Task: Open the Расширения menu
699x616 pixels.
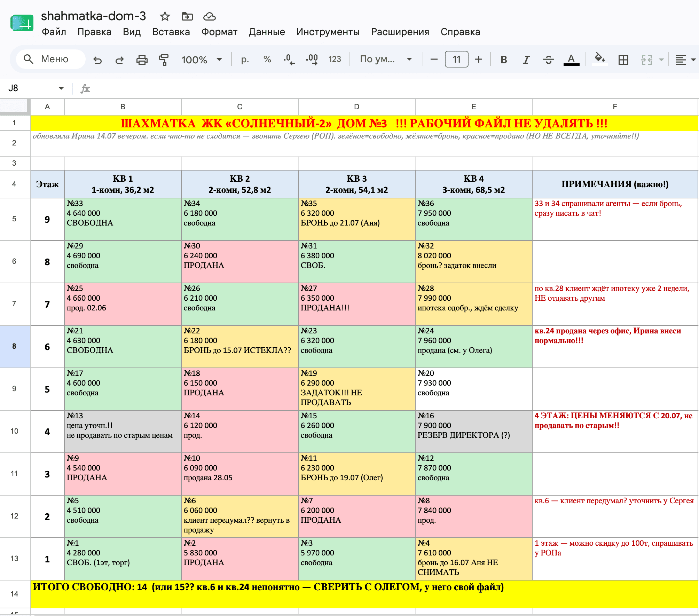Action: coord(400,32)
